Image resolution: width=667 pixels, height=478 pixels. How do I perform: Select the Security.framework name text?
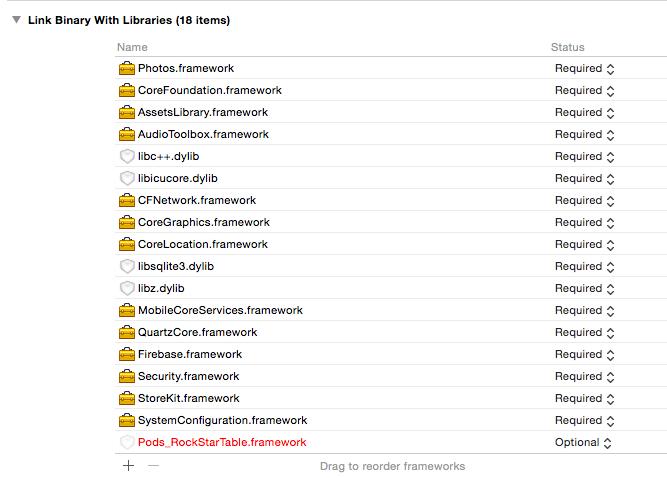(188, 377)
